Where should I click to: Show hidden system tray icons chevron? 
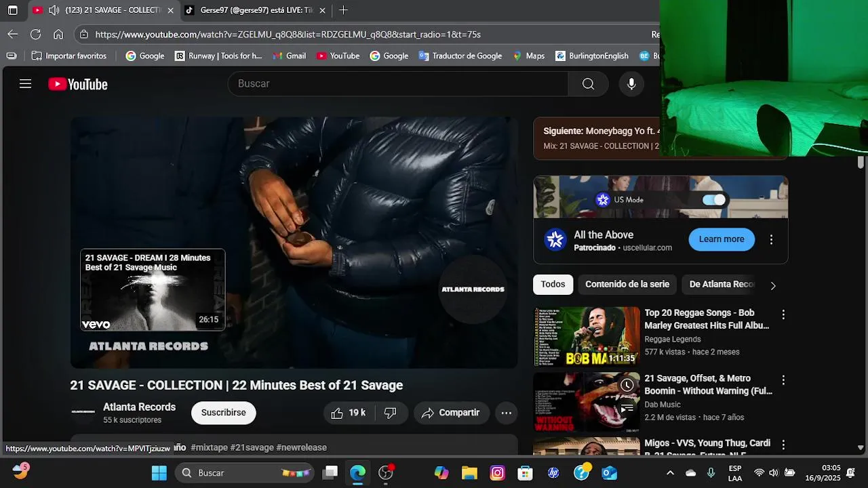click(670, 472)
